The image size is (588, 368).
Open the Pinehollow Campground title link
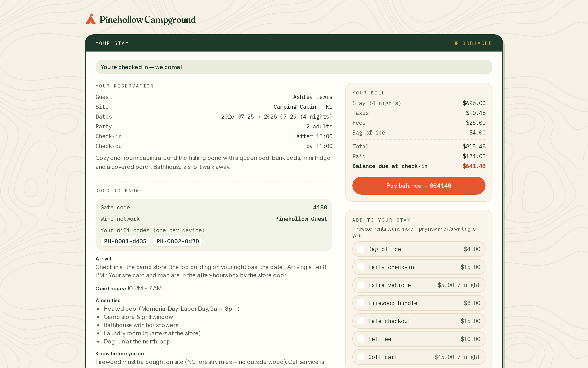147,20
